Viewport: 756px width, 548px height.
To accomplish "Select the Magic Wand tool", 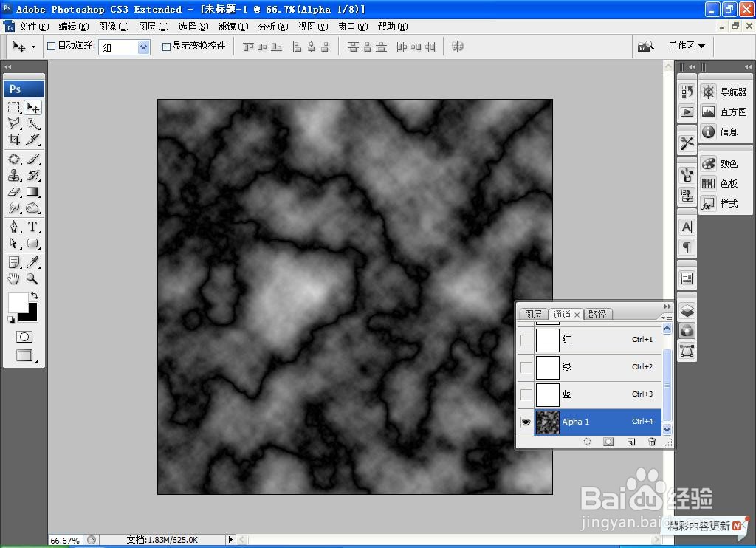I will coord(32,123).
